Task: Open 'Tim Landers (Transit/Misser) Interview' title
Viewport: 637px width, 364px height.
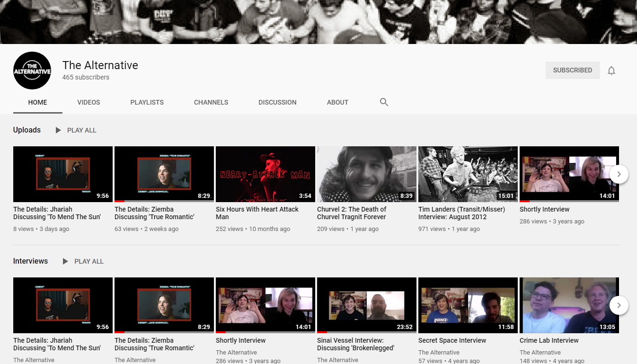Action: [462, 213]
